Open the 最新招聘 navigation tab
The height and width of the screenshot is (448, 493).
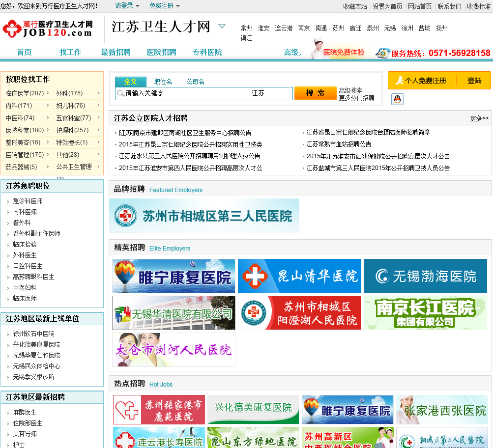(116, 52)
